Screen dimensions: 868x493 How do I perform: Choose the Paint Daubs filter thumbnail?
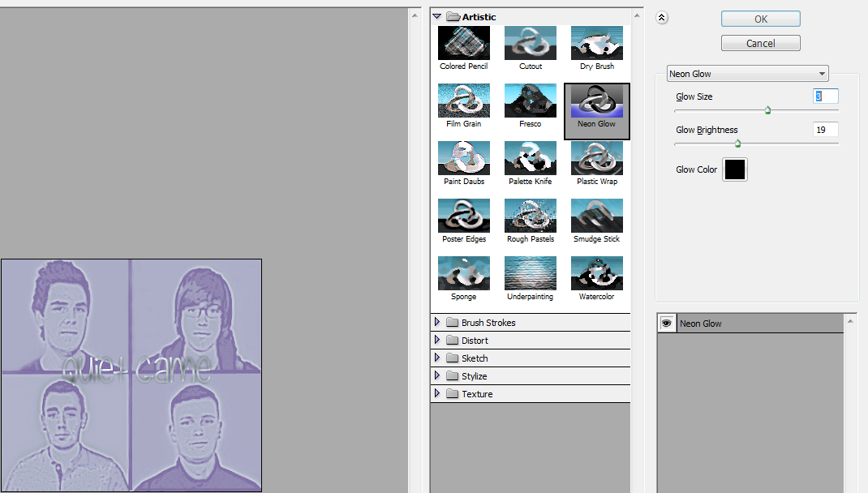(464, 158)
